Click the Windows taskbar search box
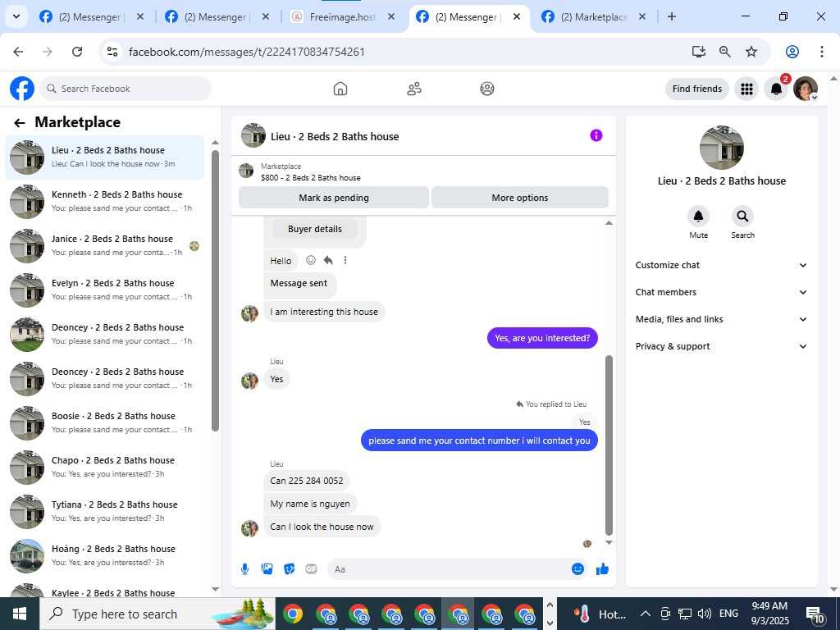 pyautogui.click(x=157, y=614)
